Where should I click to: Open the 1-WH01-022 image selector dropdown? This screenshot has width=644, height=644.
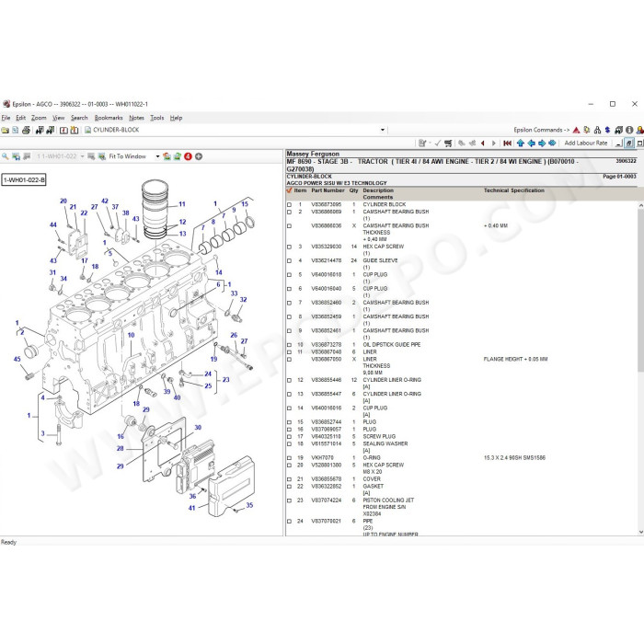point(82,156)
